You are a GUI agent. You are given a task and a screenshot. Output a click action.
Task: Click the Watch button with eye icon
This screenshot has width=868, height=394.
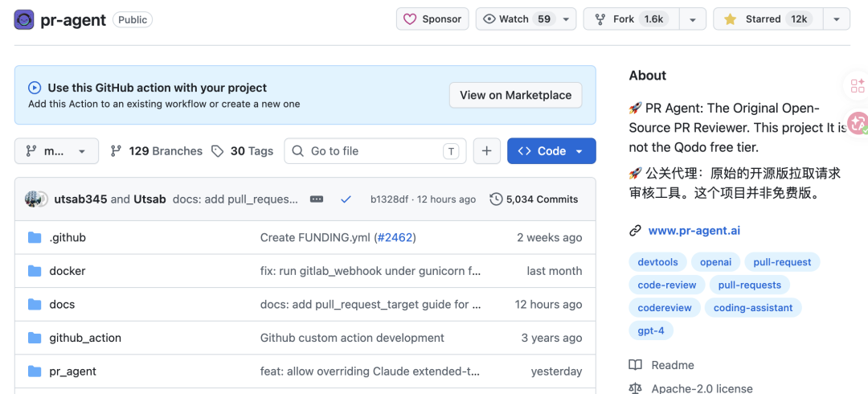tap(517, 18)
